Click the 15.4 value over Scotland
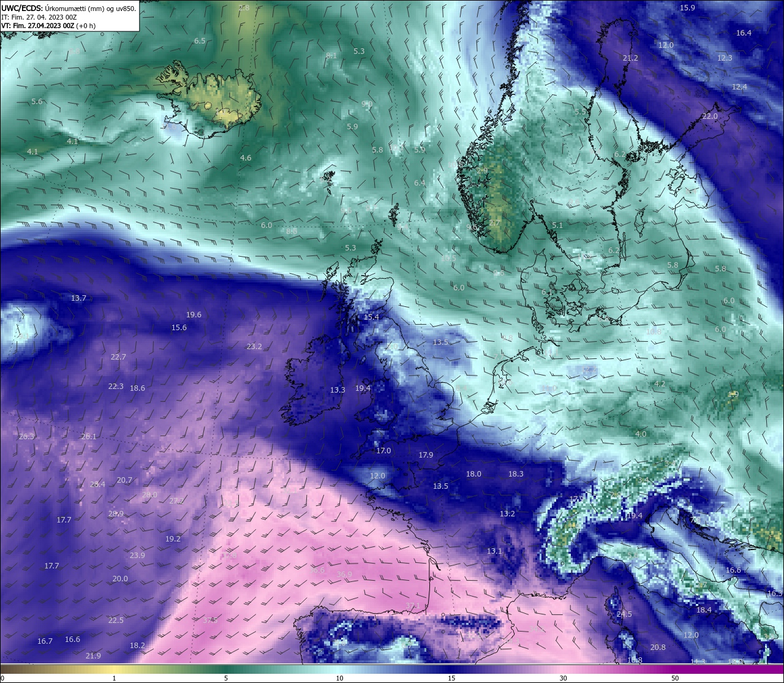784x683 pixels. tap(372, 317)
